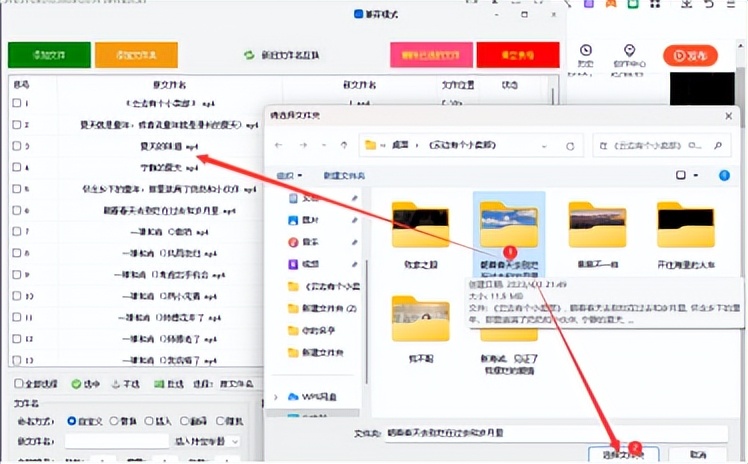
Task: Go forward in the folder dialog
Action: point(303,145)
